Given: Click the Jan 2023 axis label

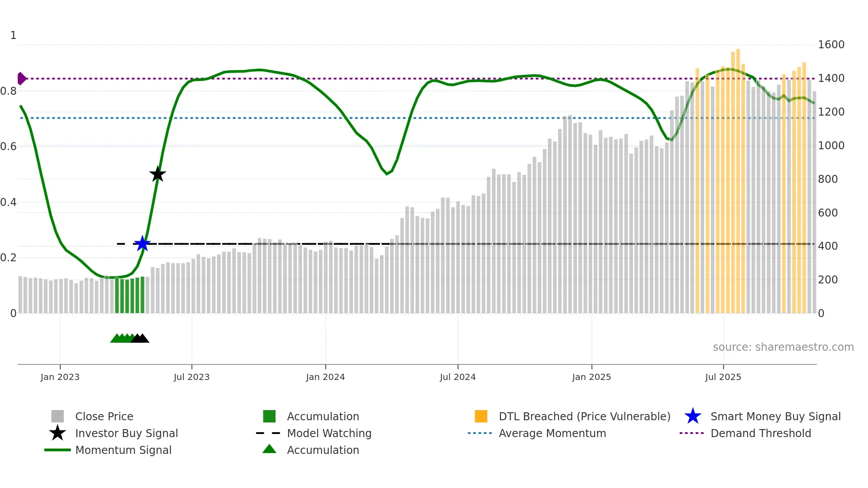Looking at the screenshot, I should (60, 377).
